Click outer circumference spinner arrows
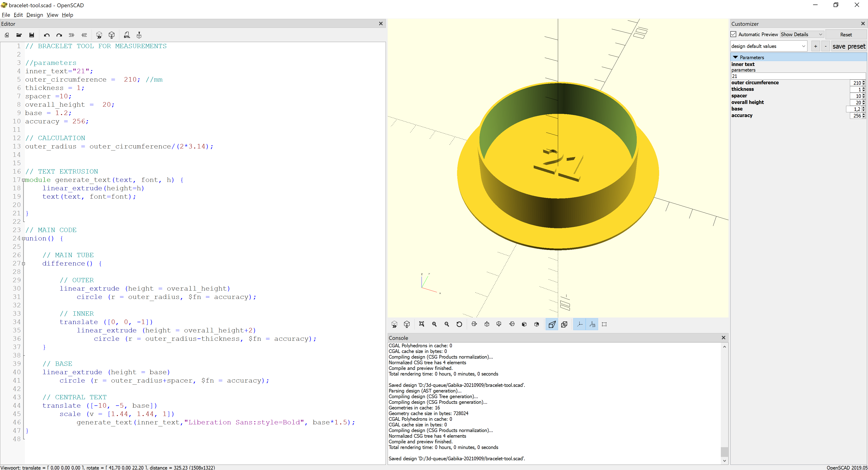This screenshot has width=868, height=470. [x=864, y=83]
